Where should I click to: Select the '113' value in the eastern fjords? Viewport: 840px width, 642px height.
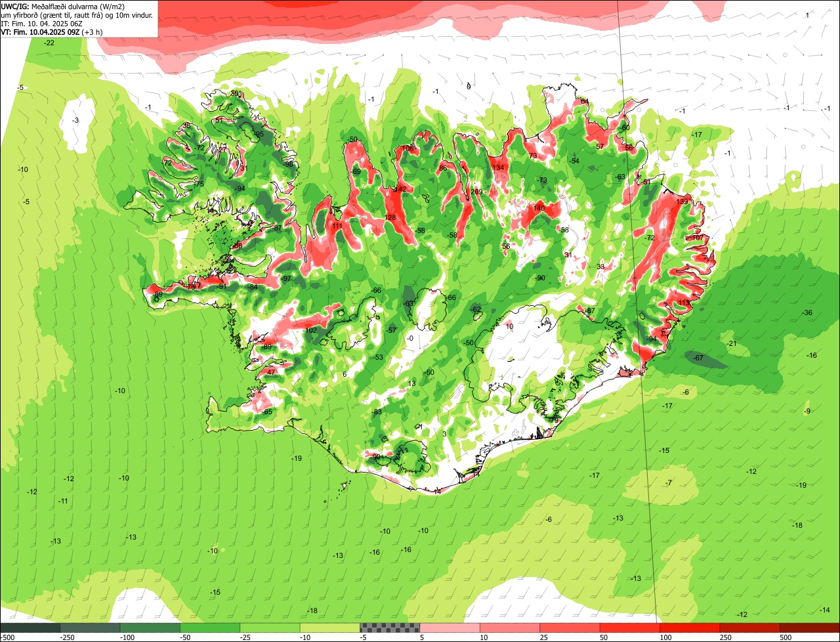pos(684,303)
